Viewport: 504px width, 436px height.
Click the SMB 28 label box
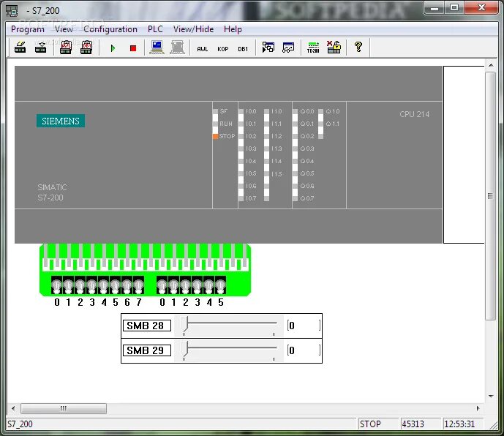point(147,326)
